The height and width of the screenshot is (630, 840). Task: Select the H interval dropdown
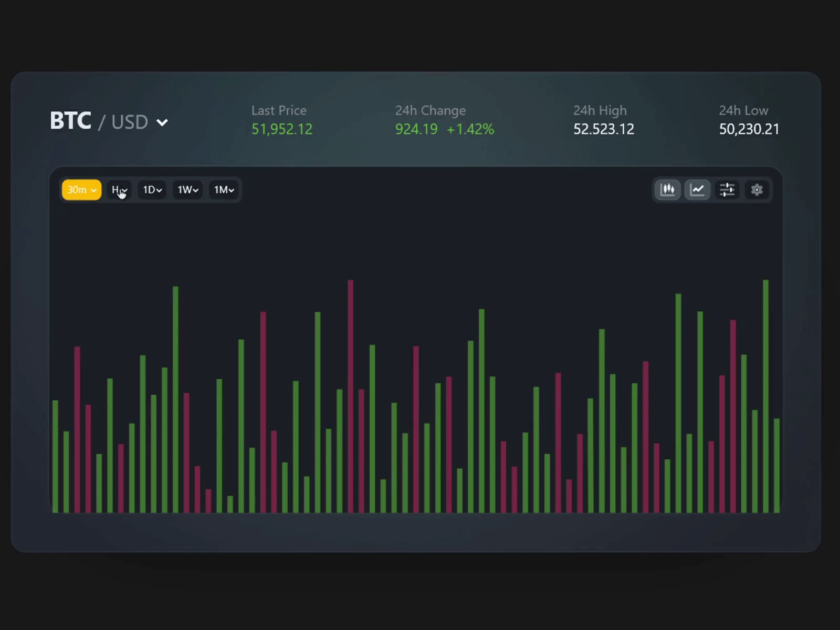(119, 190)
